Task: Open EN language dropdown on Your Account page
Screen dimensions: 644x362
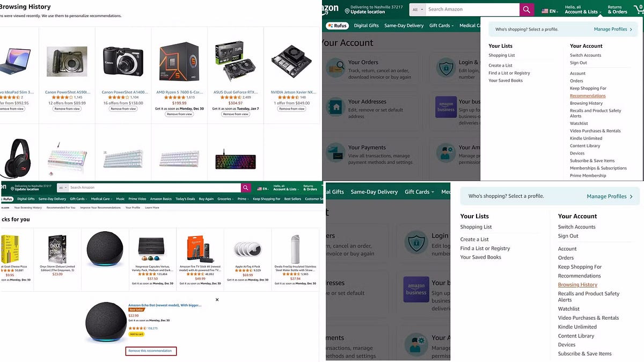Action: point(550,11)
